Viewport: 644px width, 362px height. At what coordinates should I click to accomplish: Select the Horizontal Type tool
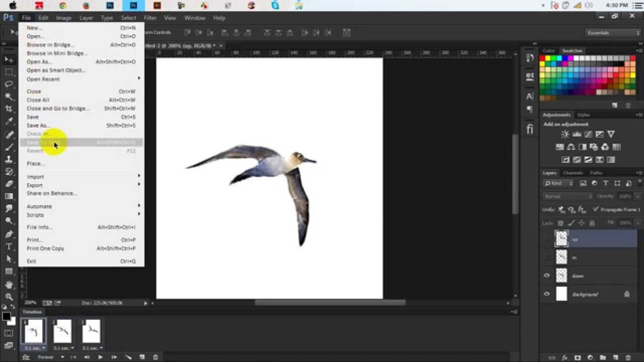[x=9, y=246]
